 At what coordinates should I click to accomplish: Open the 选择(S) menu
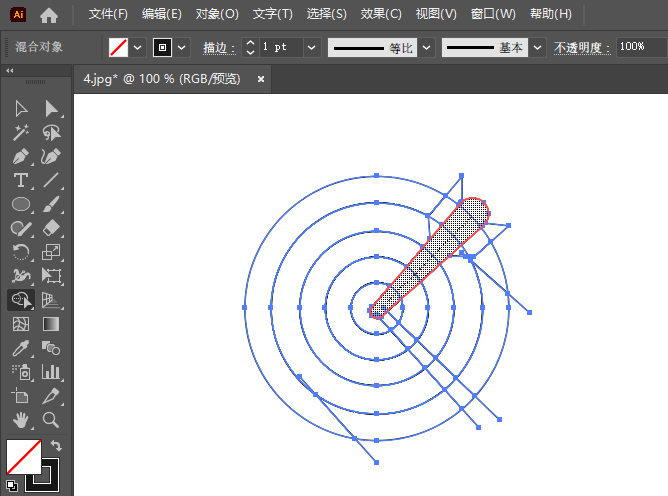[327, 14]
